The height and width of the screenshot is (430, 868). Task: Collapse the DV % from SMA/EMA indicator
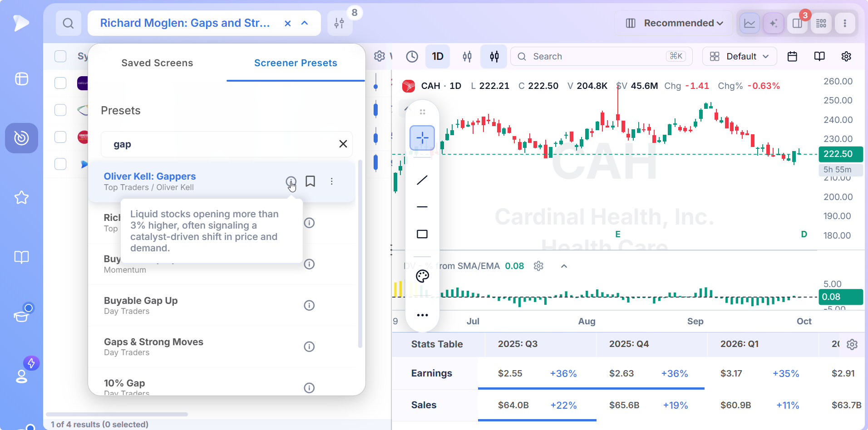pyautogui.click(x=564, y=266)
